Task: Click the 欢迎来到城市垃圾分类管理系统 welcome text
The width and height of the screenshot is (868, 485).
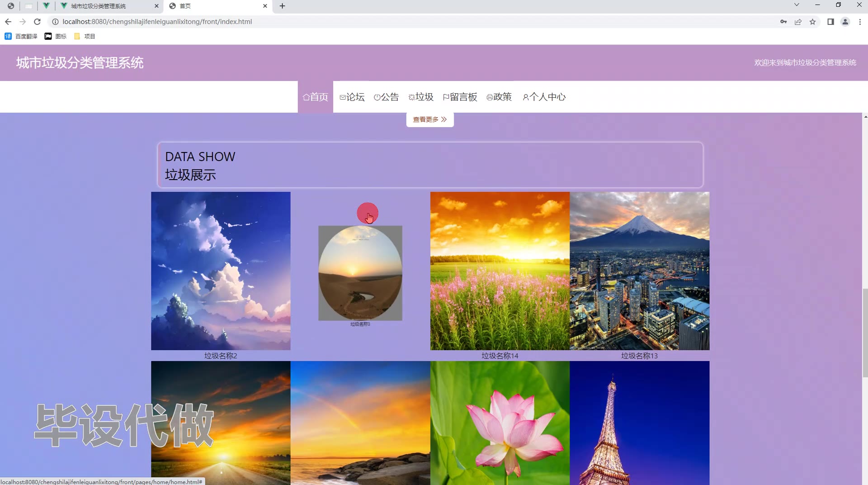Action: (805, 62)
